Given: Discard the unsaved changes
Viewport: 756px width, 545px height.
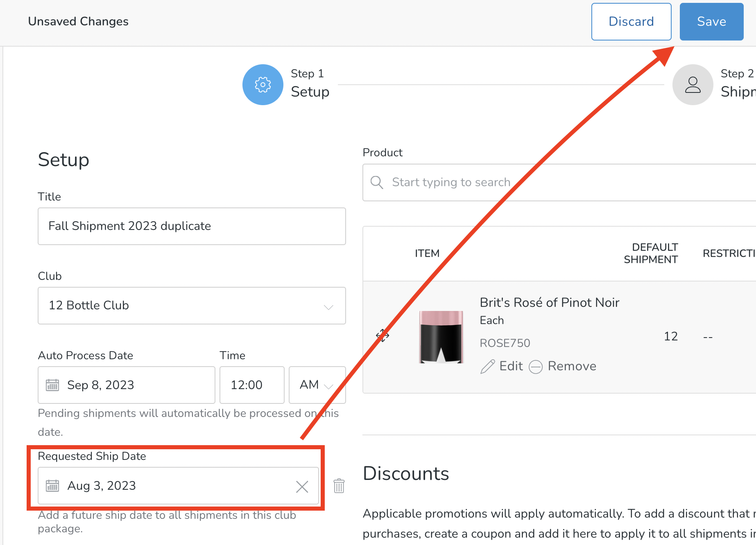Looking at the screenshot, I should coord(631,21).
